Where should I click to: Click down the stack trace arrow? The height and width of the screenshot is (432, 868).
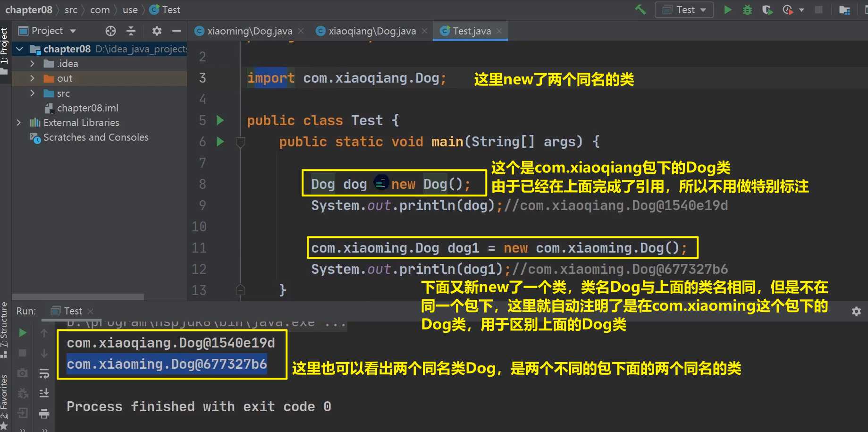pos(44,353)
